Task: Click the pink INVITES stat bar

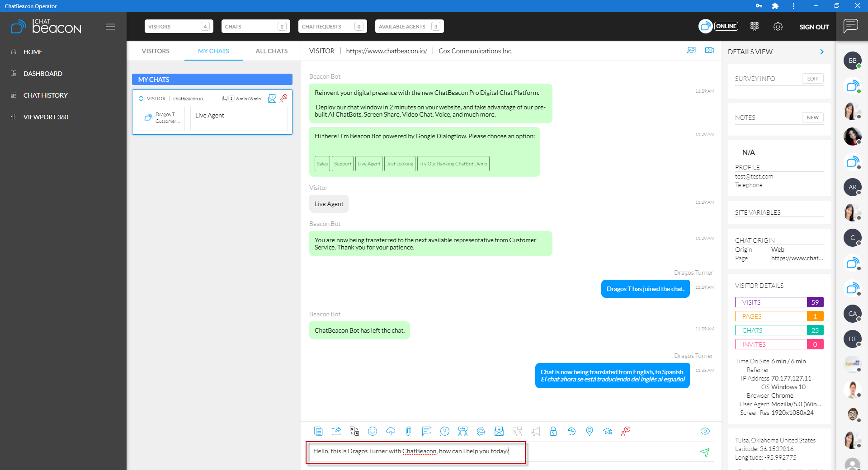Action: [779, 344]
